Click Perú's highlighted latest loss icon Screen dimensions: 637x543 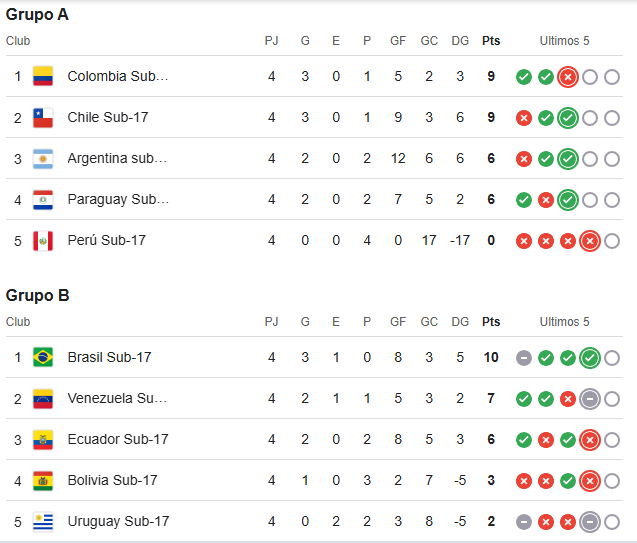(x=590, y=240)
